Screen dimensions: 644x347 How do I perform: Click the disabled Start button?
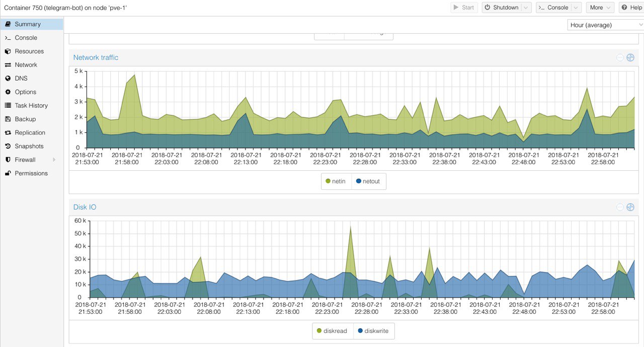(464, 8)
